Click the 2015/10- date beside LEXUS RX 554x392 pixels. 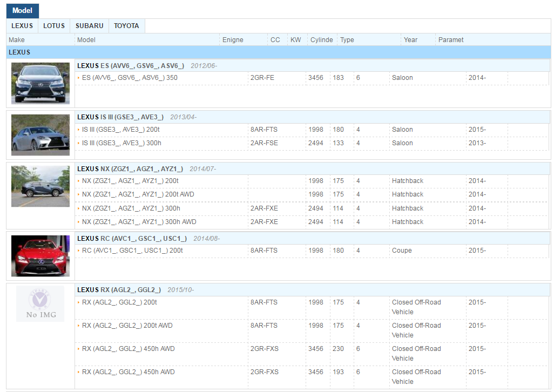pos(180,290)
